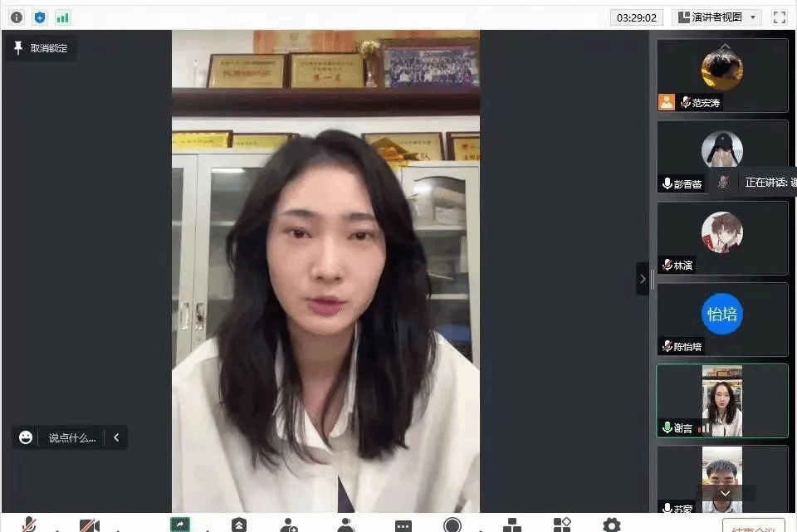Select 谢言 video thumbnail

tap(722, 401)
